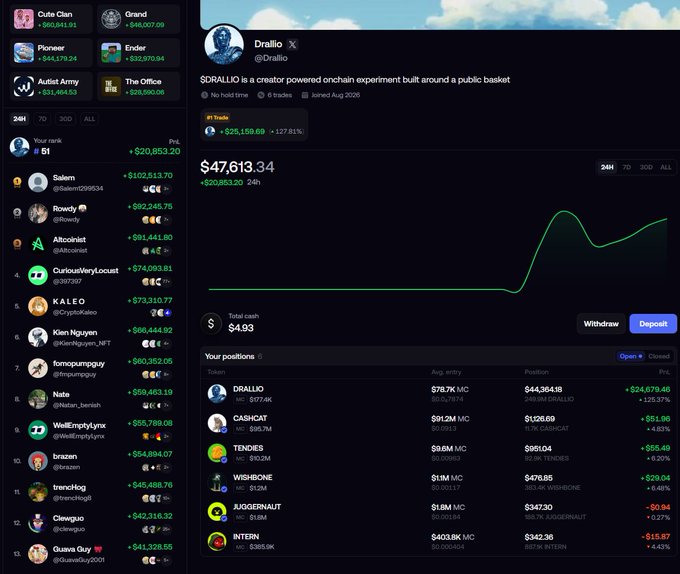Click the Drallio profile avatar in header
Viewport: 680px width, 574px height.
[224, 45]
